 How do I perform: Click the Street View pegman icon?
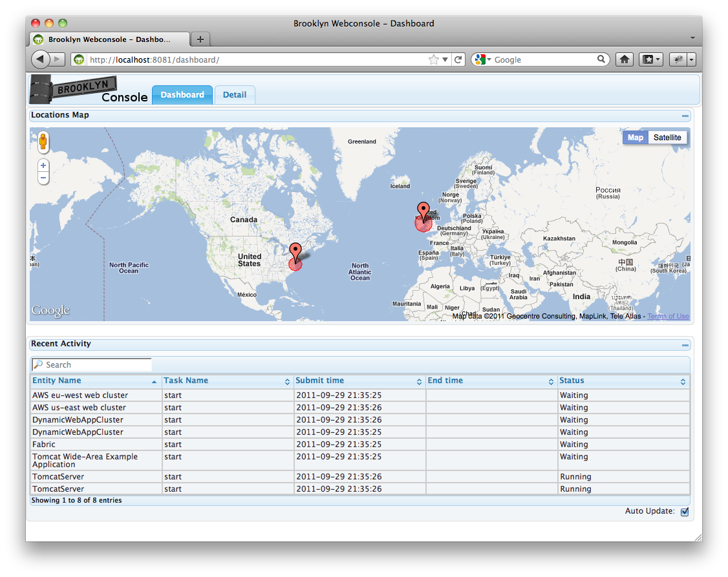[43, 142]
